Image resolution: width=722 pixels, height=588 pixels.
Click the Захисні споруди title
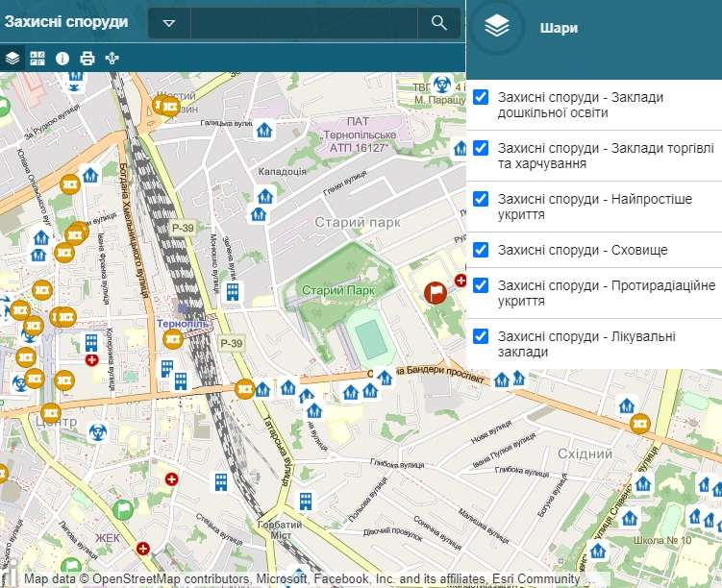(66, 21)
